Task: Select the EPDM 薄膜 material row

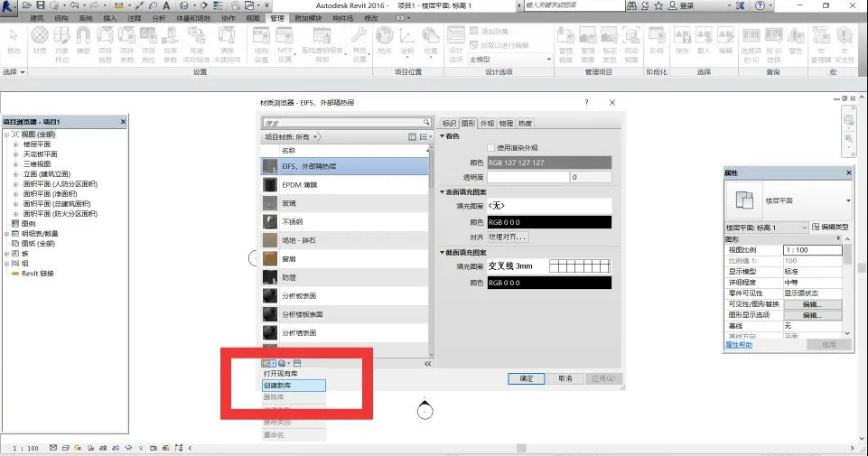Action: pyautogui.click(x=345, y=185)
